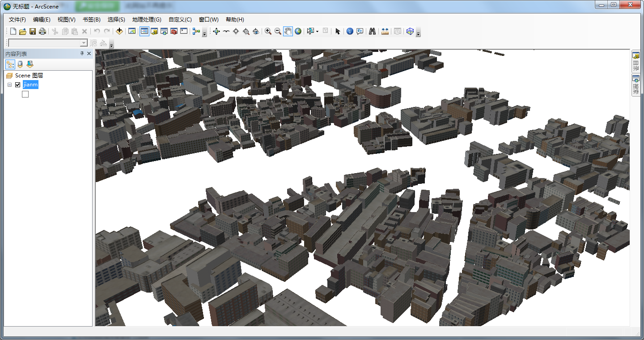The height and width of the screenshot is (340, 644).
Task: Toggle visibility of the jianm layer
Action: [x=18, y=85]
